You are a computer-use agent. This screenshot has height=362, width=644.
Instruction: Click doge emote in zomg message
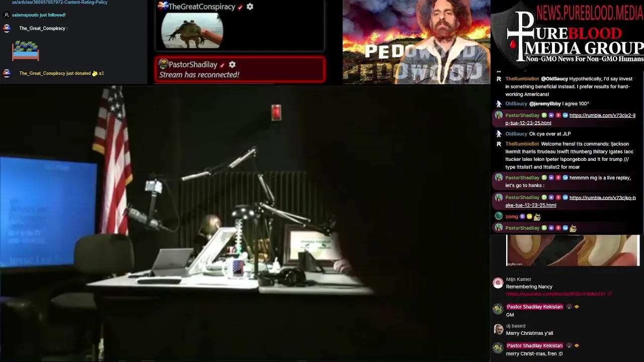(x=537, y=217)
